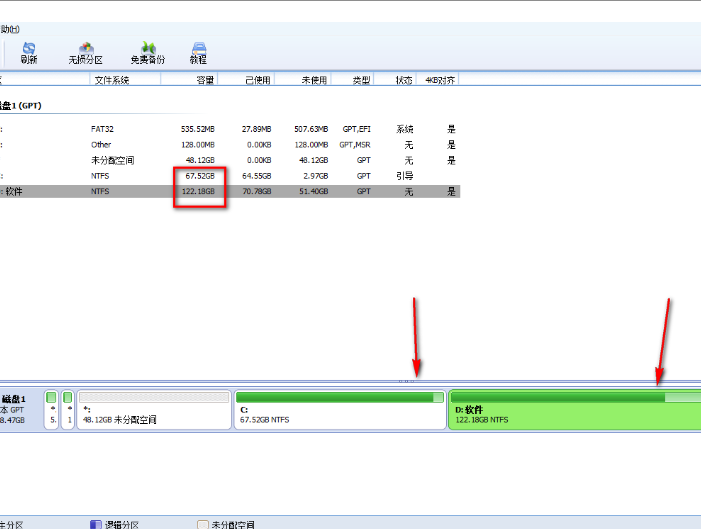
Task: Select the D: 软件 122.18GB NTFS block
Action: pyautogui.click(x=575, y=410)
